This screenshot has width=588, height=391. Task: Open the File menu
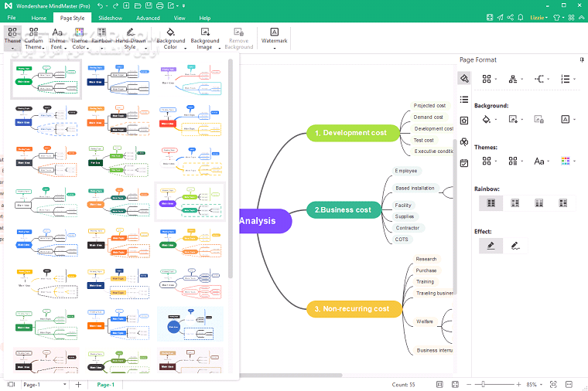pyautogui.click(x=12, y=17)
